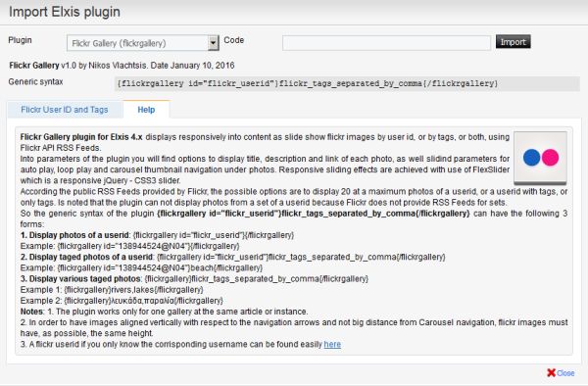Click the Plugin field label

(x=20, y=40)
